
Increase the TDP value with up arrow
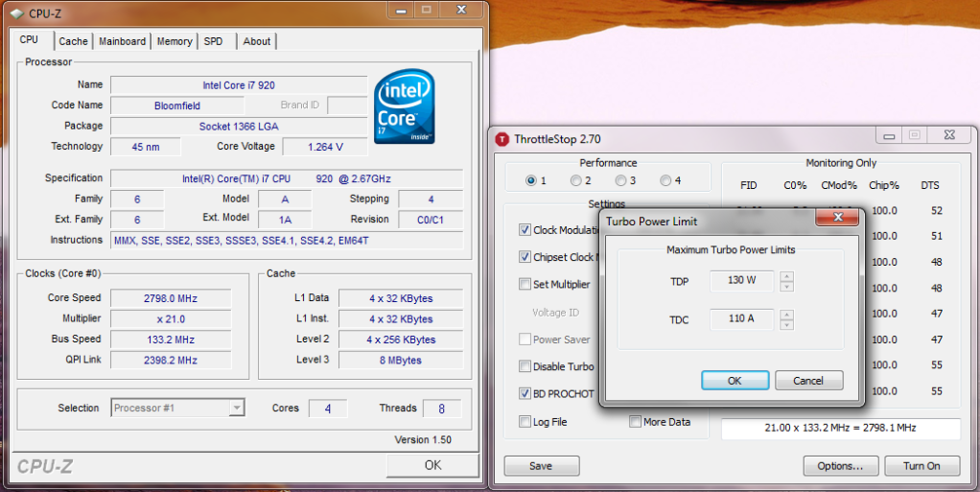tap(787, 276)
